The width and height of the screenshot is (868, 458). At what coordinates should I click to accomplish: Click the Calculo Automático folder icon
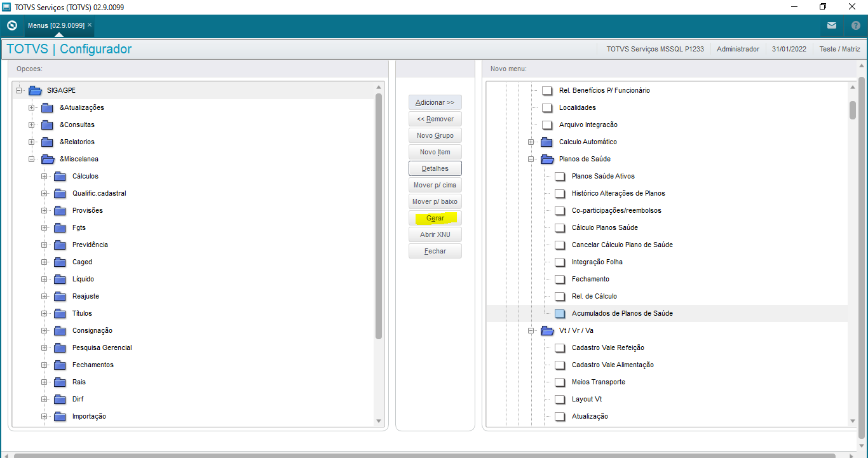(x=547, y=142)
